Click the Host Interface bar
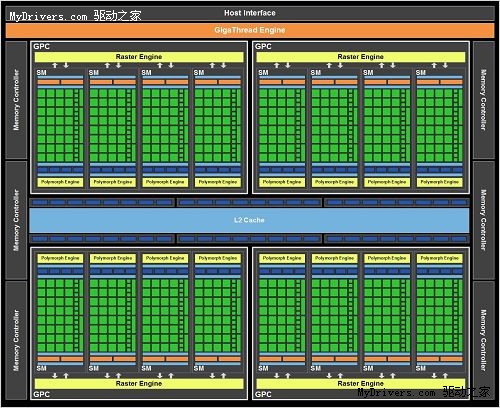 [x=250, y=13]
